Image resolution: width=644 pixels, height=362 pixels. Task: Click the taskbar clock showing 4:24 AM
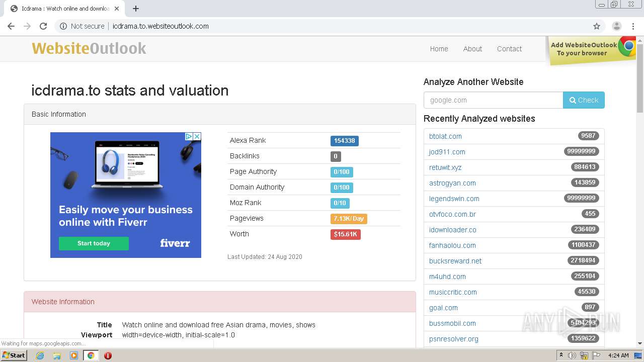coord(618,355)
